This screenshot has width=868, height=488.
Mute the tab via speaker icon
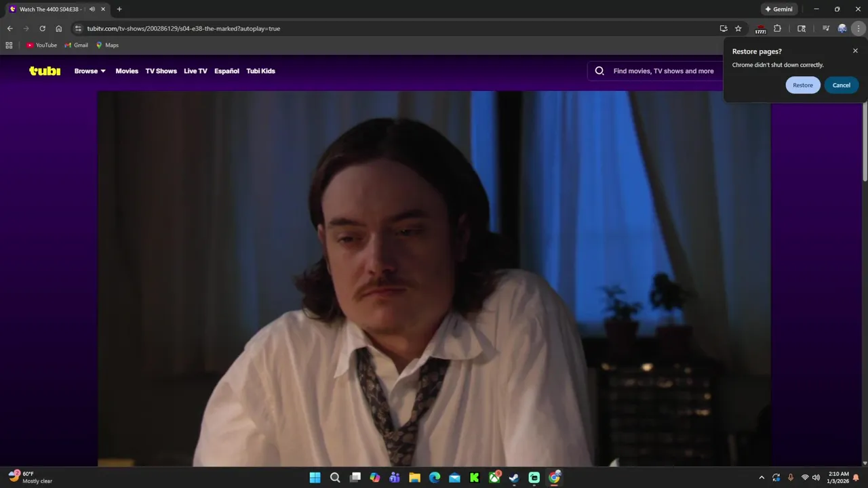point(92,9)
